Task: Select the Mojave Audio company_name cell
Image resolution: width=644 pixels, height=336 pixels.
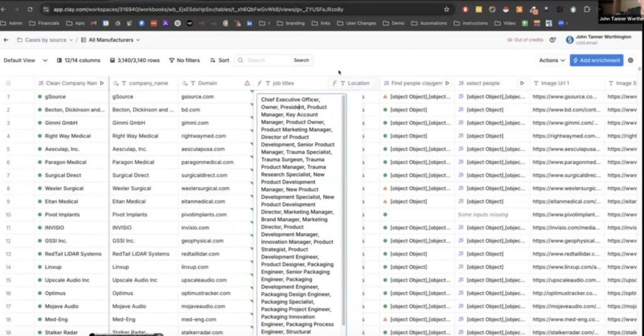Action: click(143, 306)
